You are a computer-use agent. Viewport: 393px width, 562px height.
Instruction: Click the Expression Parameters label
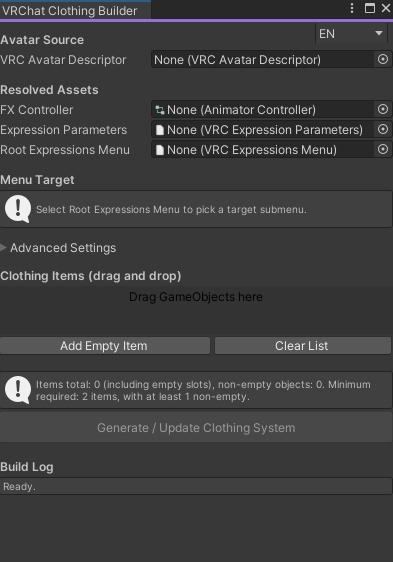click(x=63, y=130)
